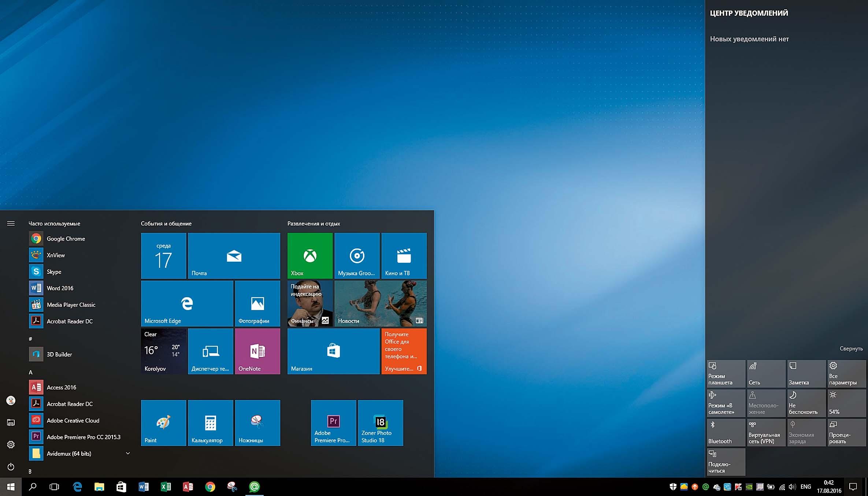The width and height of the screenshot is (868, 496).
Task: Adjust the 54% brightness tile
Action: coord(846,403)
